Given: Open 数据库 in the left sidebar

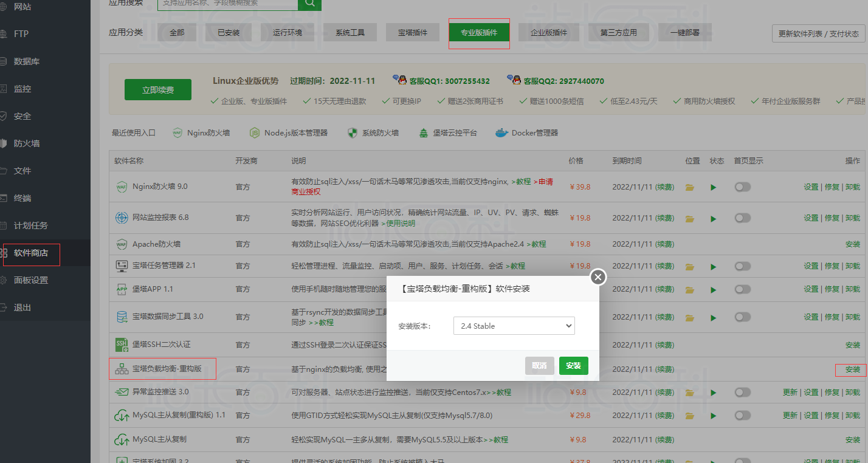Looking at the screenshot, I should pos(27,61).
